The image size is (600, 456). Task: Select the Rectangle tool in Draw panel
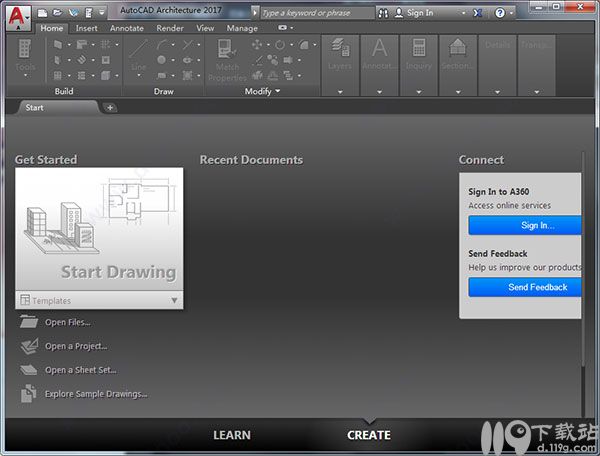click(161, 75)
